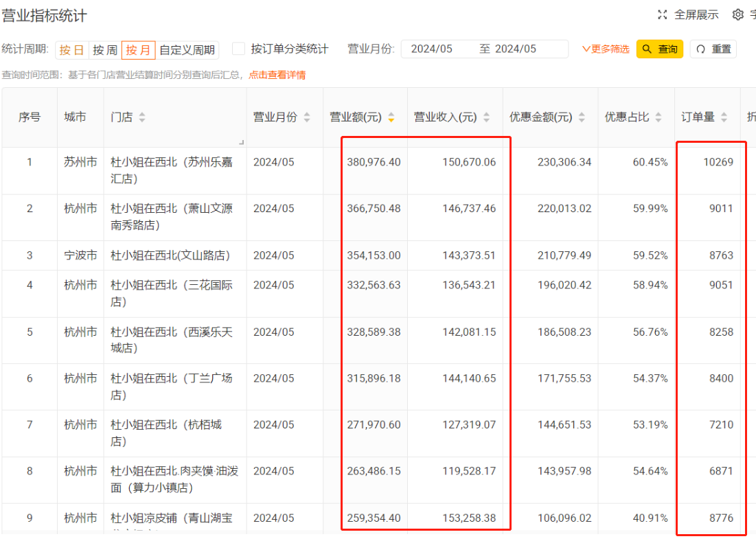Sort by 优惠金额(元) column
Screen dimensions: 756x541
tap(581, 117)
